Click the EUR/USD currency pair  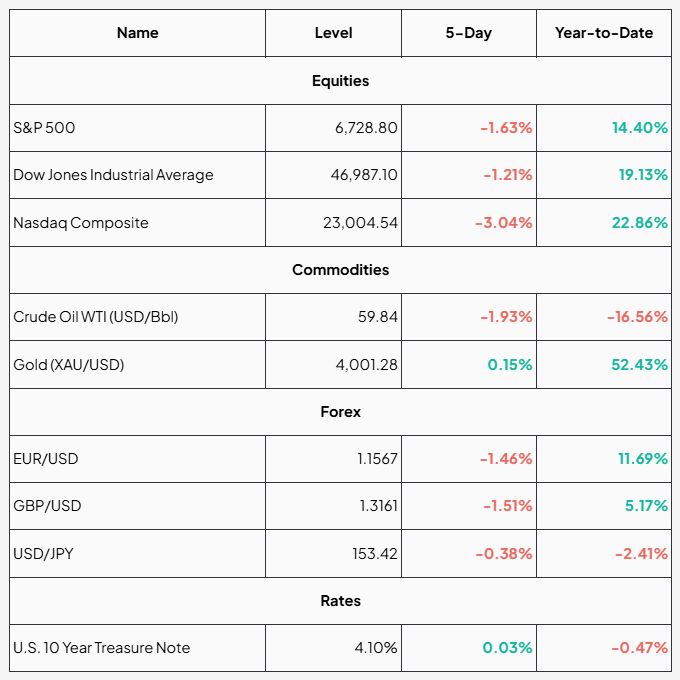(x=45, y=459)
